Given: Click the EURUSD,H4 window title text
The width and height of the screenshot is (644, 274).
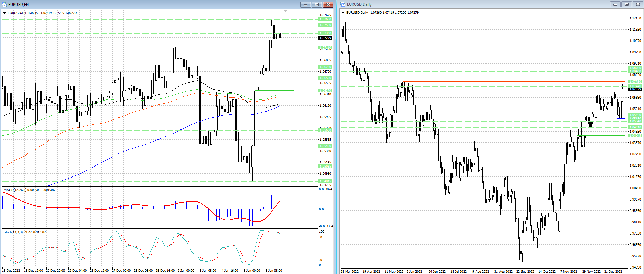Looking at the screenshot, I should click(x=19, y=5).
